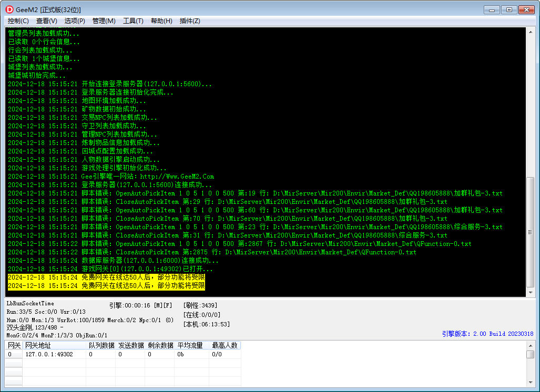Click the 队列数据 column header
Screen dimensions: 540x392
click(101, 345)
